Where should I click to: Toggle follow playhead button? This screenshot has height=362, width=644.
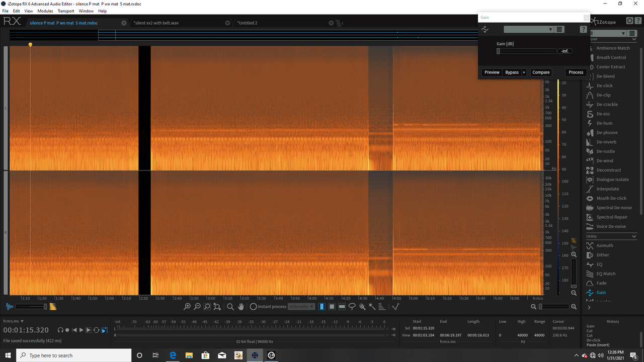[104, 330]
